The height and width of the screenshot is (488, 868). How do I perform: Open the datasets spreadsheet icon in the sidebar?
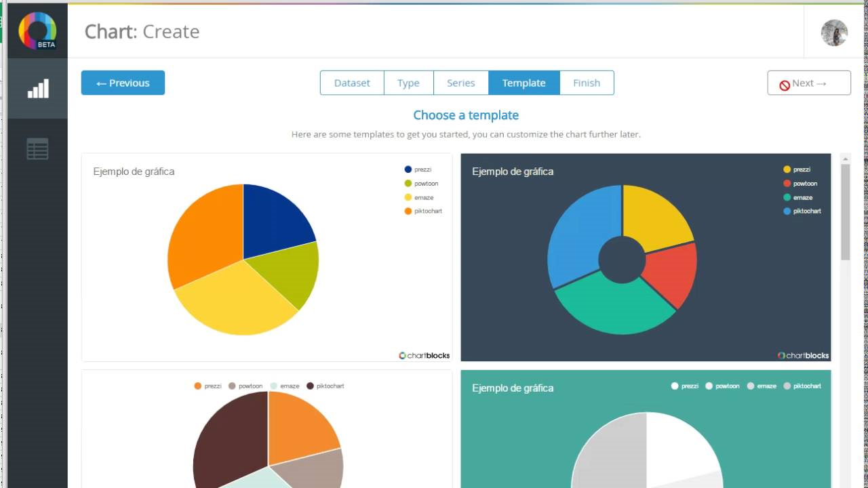[37, 148]
